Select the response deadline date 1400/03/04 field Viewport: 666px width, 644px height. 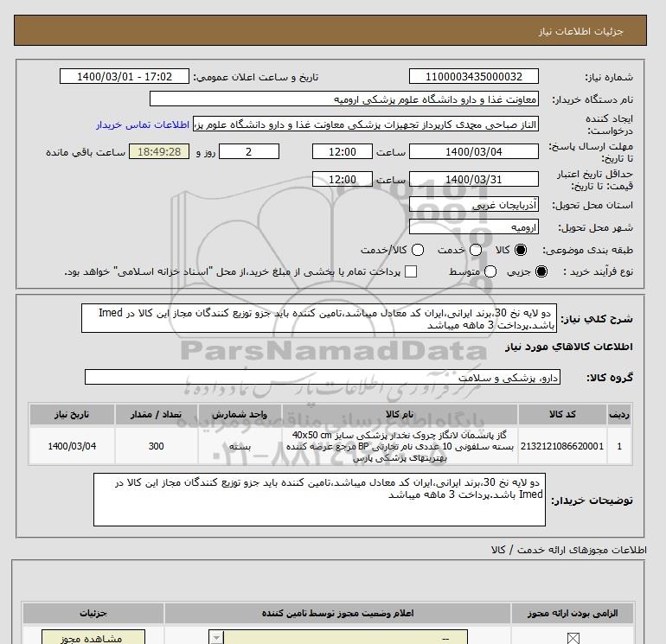(474, 151)
